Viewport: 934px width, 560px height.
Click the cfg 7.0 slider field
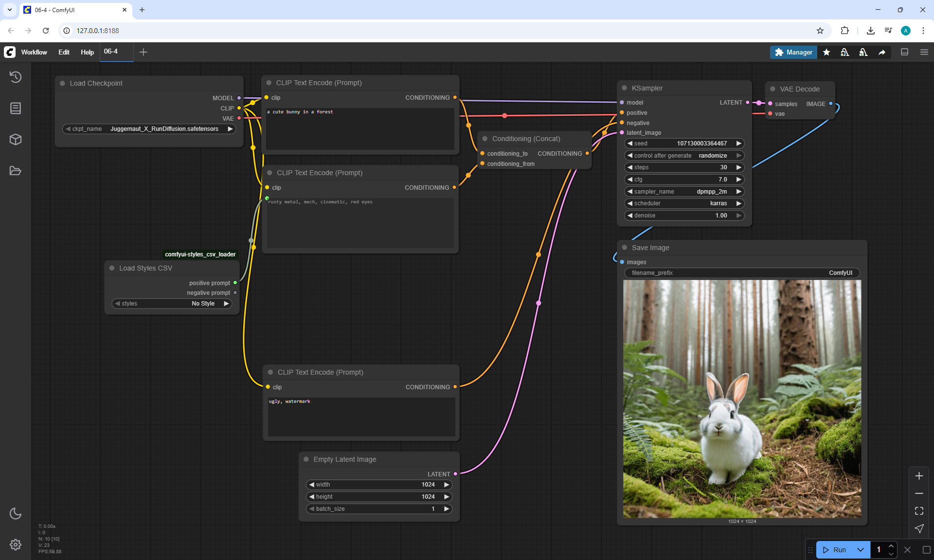[x=683, y=180]
